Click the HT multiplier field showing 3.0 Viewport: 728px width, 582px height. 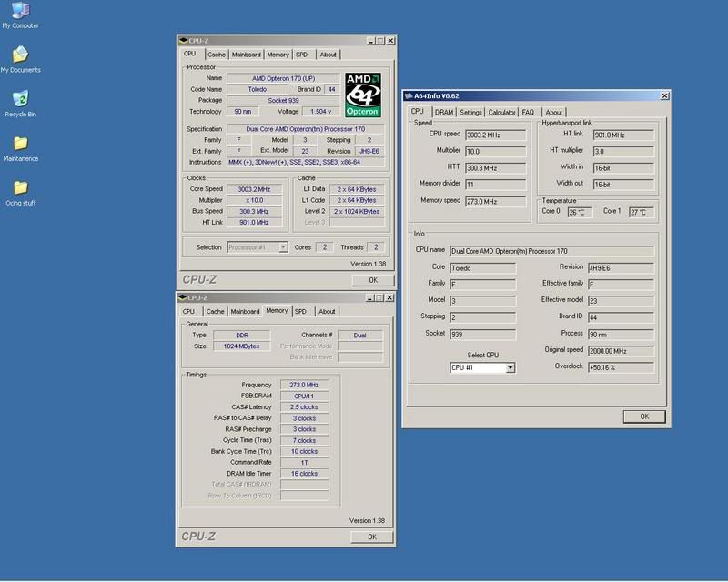[623, 151]
